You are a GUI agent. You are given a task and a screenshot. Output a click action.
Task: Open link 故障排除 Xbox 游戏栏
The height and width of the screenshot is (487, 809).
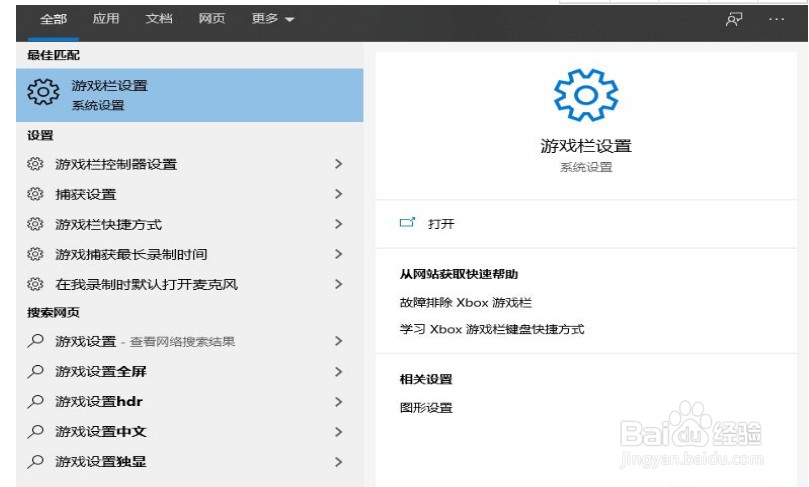point(465,302)
